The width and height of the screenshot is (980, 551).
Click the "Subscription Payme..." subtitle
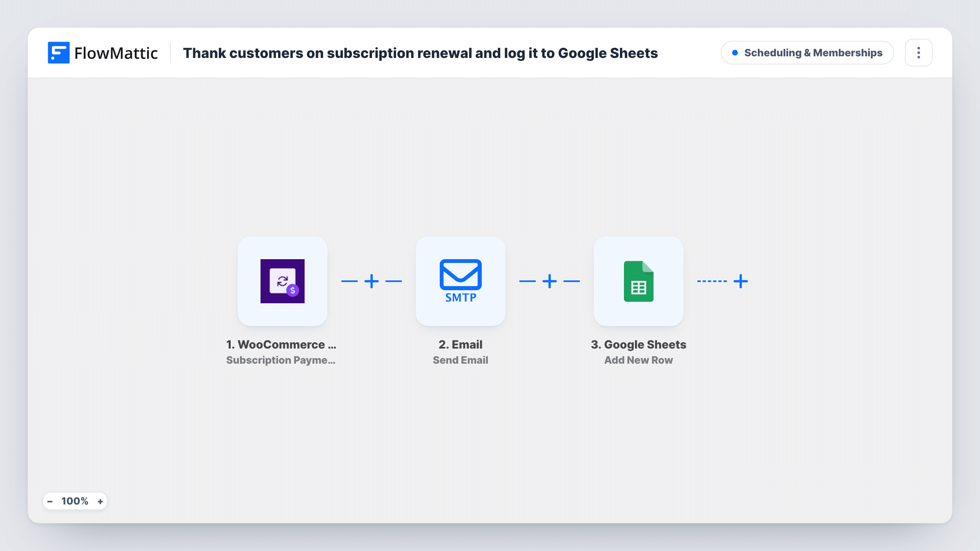[x=281, y=360]
